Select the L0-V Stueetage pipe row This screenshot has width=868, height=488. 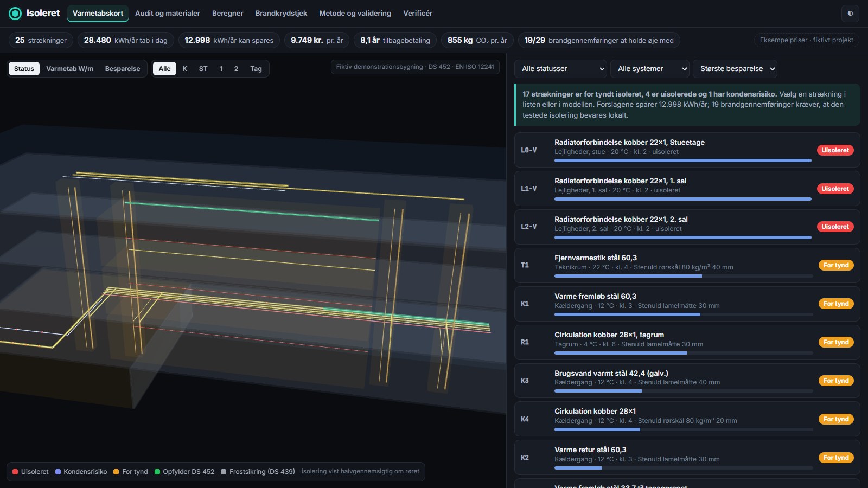tap(687, 150)
